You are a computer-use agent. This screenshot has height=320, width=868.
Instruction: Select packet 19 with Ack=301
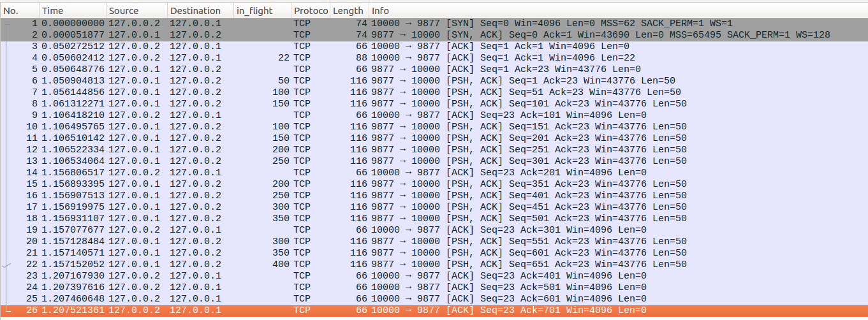click(x=434, y=230)
